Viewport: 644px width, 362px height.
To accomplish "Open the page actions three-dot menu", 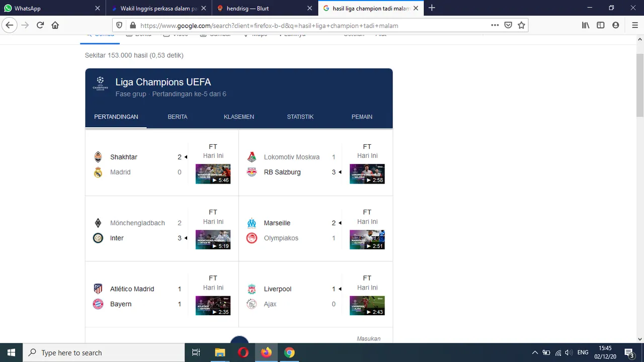I will click(495, 25).
